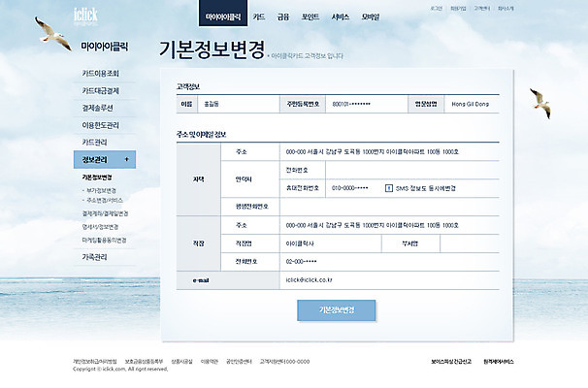Open 부가정보변경 submenu item

coord(99,190)
